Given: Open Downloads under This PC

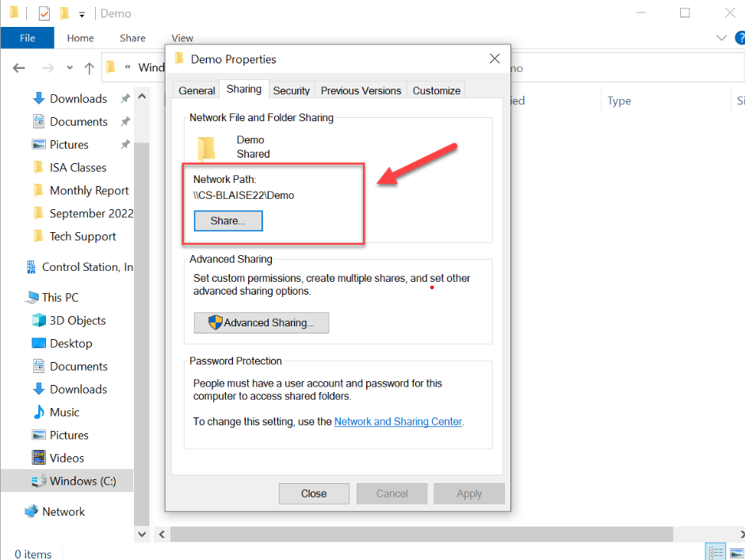Looking at the screenshot, I should coord(78,389).
